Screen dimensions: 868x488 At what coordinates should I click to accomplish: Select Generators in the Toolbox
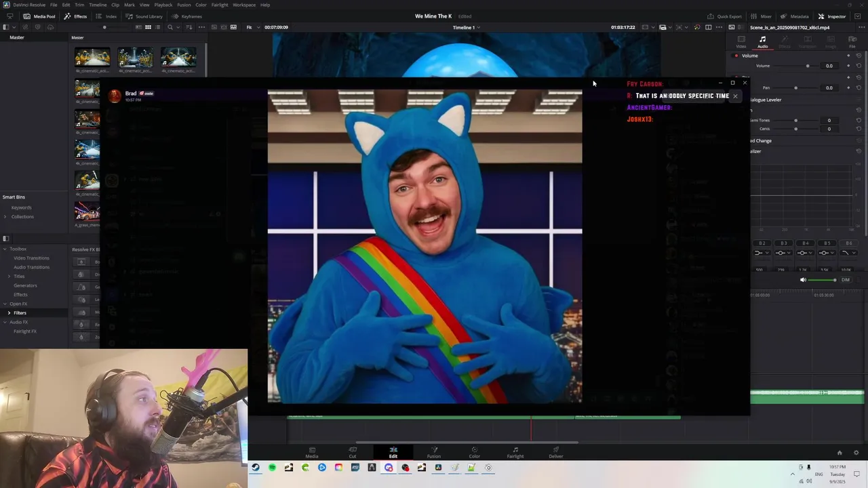[25, 285]
